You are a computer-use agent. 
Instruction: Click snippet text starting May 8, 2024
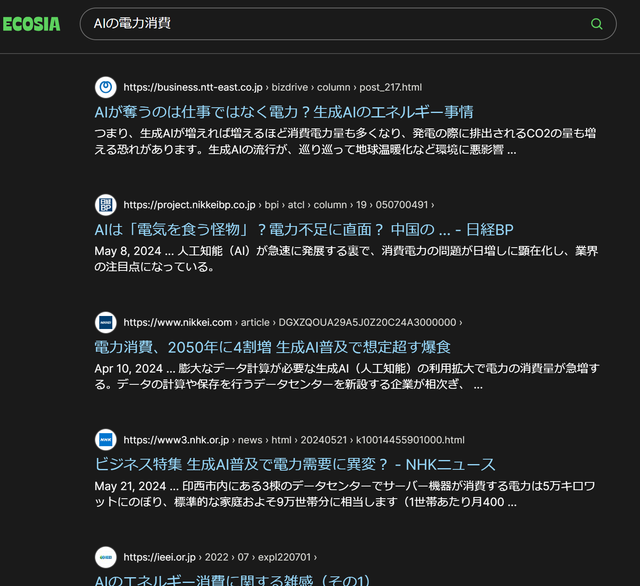(346, 259)
